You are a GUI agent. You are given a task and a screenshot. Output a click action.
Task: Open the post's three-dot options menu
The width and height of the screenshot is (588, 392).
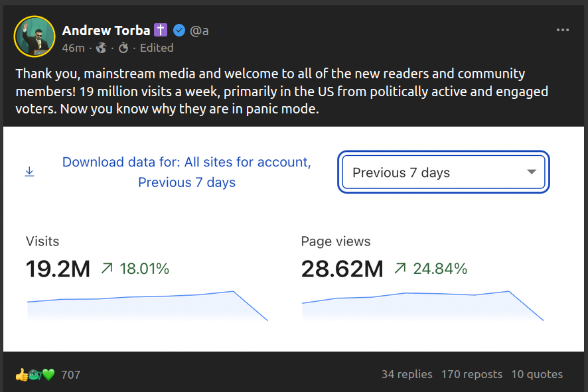pos(563,30)
